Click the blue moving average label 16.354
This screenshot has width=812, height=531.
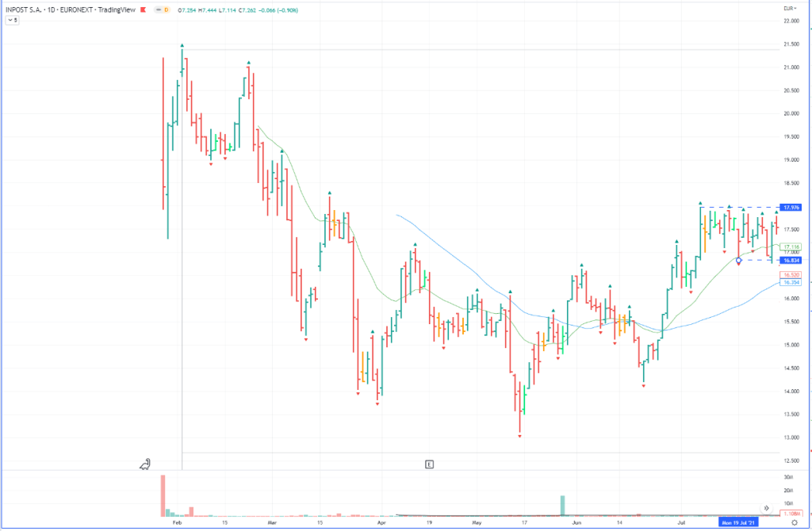pyautogui.click(x=791, y=282)
